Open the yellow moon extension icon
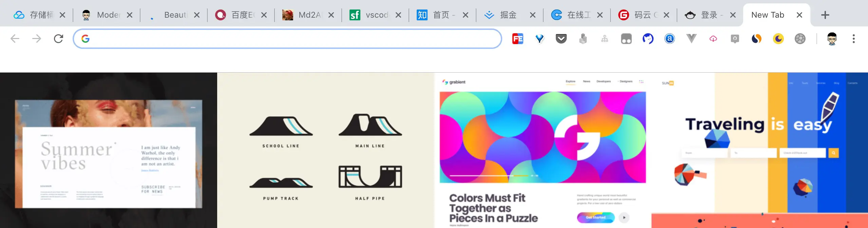This screenshot has height=228, width=868. point(778,39)
